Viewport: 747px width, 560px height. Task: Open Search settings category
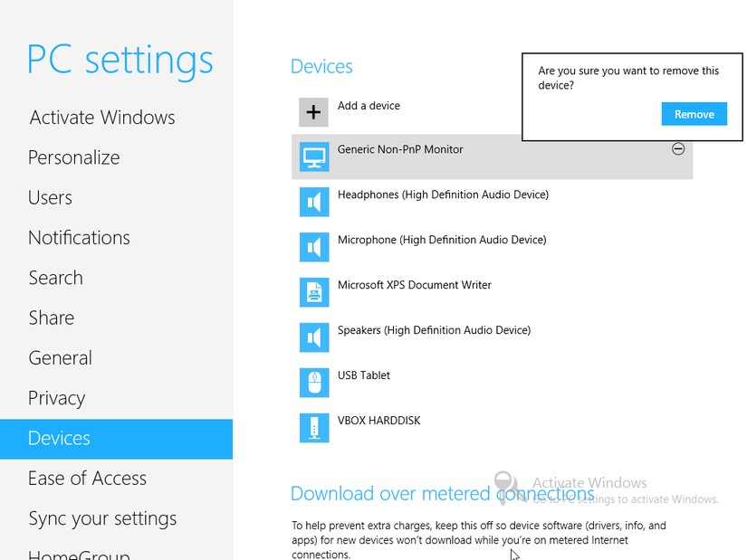(56, 278)
